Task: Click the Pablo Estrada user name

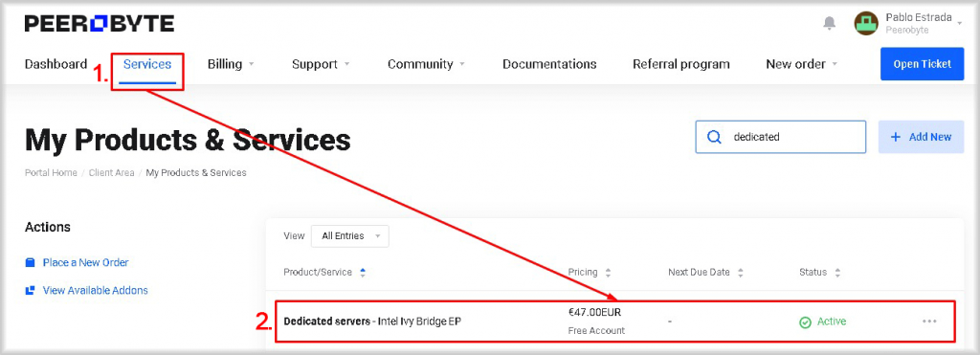Action: pos(919,17)
